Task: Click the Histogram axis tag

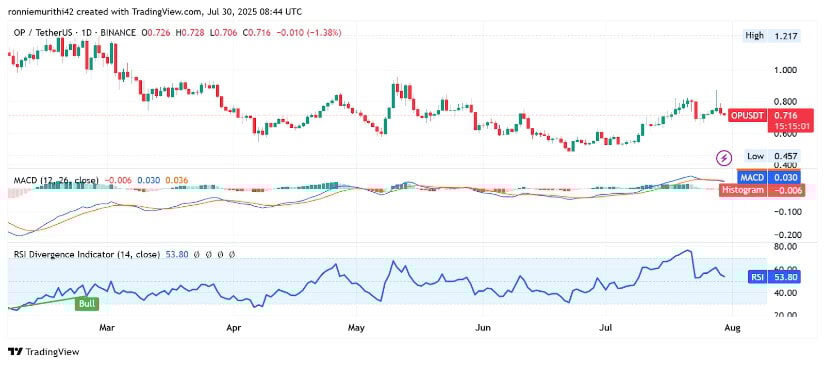Action: (x=743, y=190)
